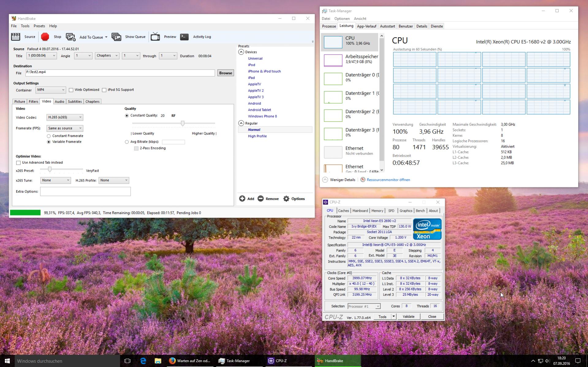Click the Ressourcenmonitor icon in Task-Manager
This screenshot has width=588, height=367.
(363, 180)
